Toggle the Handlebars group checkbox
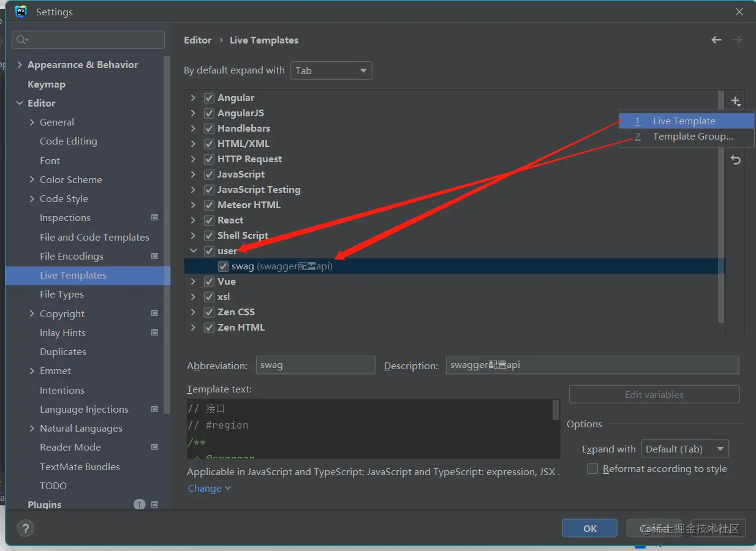 (210, 129)
